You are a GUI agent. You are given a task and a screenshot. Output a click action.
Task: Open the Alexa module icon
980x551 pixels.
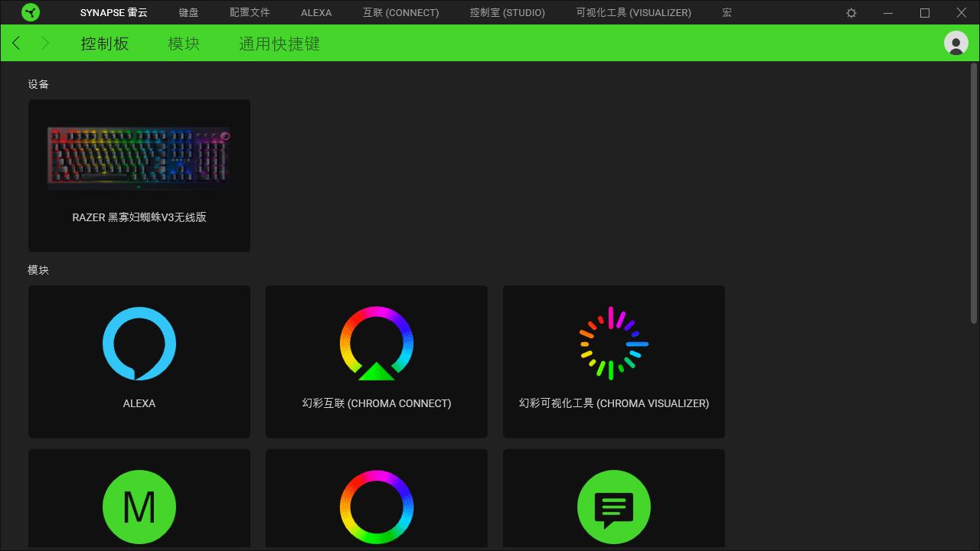pyautogui.click(x=139, y=344)
